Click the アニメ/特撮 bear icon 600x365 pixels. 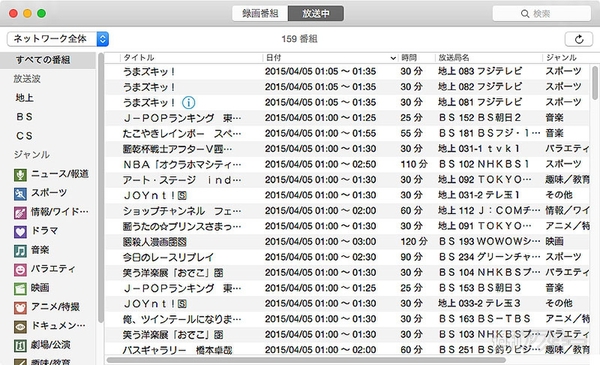click(20, 308)
